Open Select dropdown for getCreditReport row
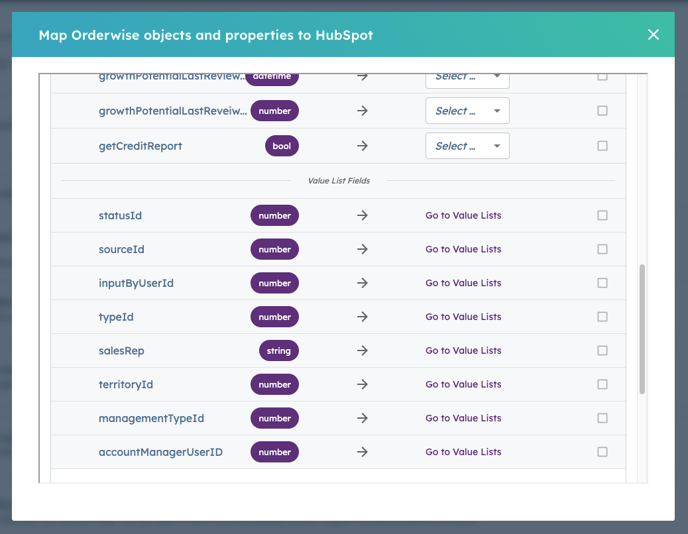The image size is (688, 534). pos(467,146)
